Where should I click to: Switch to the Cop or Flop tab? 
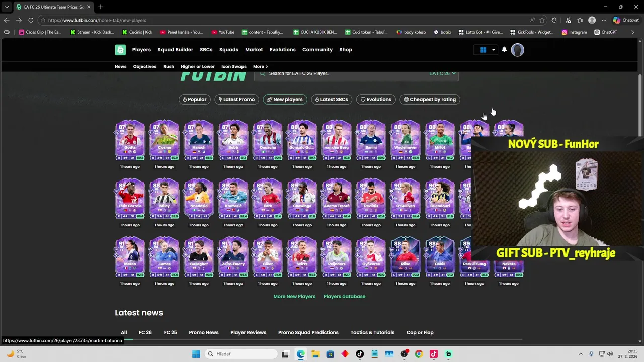pyautogui.click(x=420, y=332)
